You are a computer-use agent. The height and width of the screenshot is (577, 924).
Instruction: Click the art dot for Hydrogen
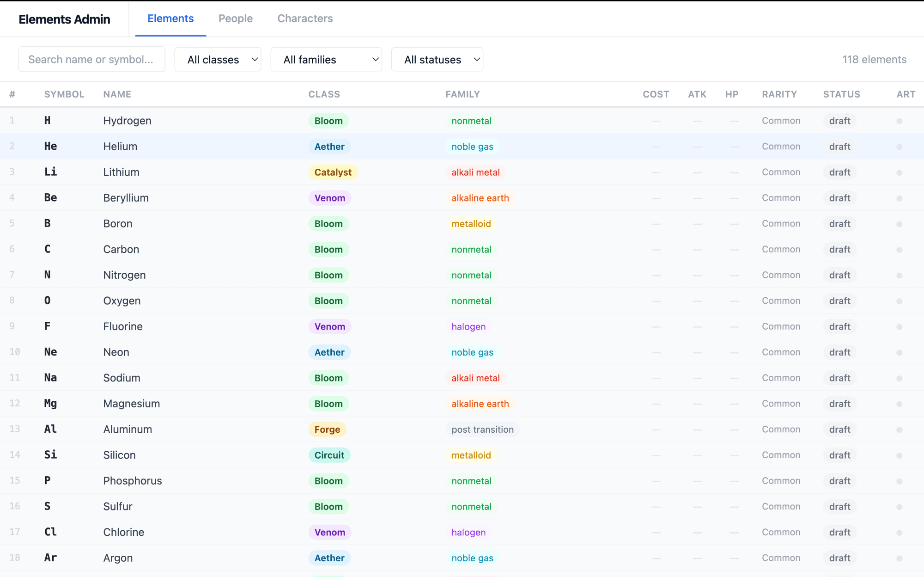point(900,121)
